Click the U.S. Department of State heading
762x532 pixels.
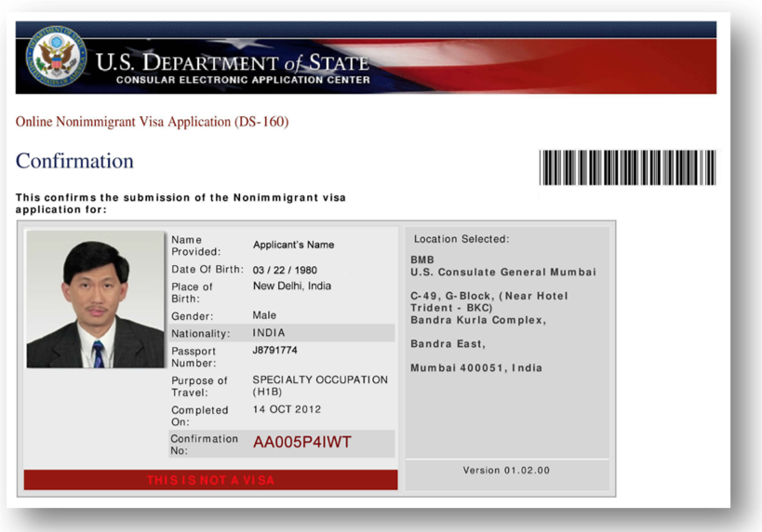[233, 62]
